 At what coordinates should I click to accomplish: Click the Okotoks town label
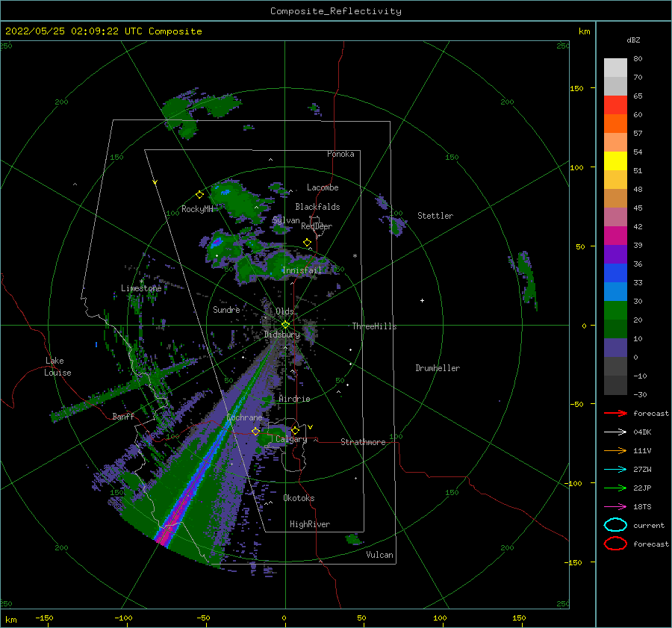click(x=299, y=498)
